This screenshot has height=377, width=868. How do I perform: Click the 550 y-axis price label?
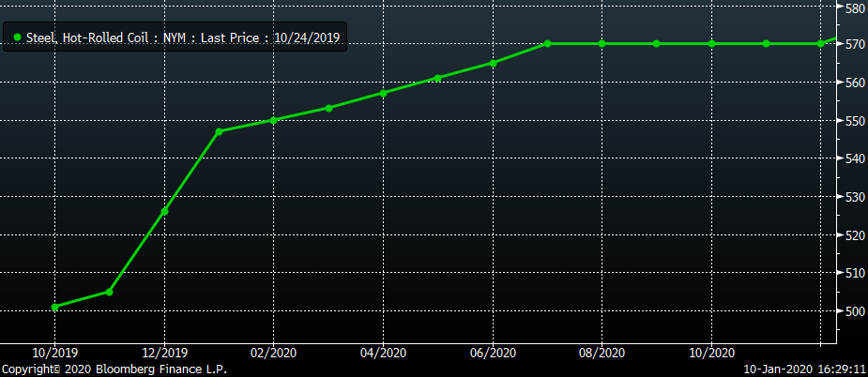(851, 121)
